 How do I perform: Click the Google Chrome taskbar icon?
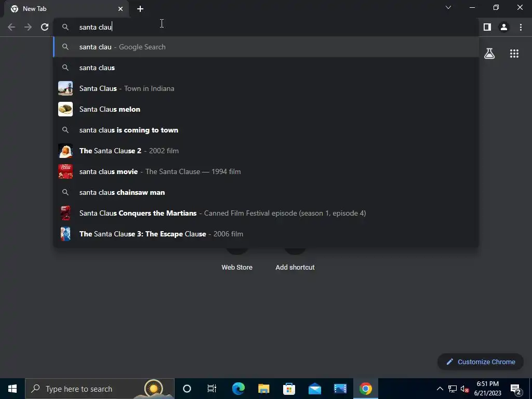pyautogui.click(x=365, y=389)
